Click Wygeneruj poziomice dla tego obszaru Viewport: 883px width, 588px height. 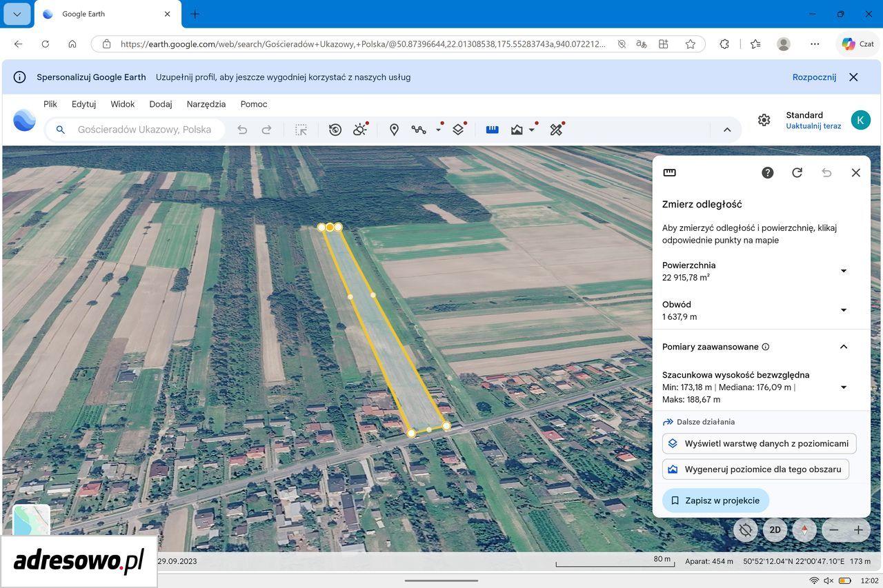755,469
